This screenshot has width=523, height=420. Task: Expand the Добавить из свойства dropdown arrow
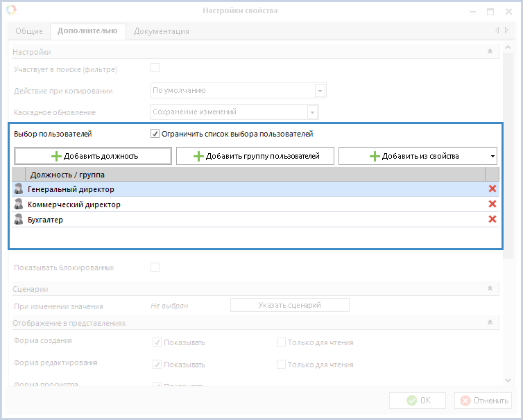coord(492,156)
